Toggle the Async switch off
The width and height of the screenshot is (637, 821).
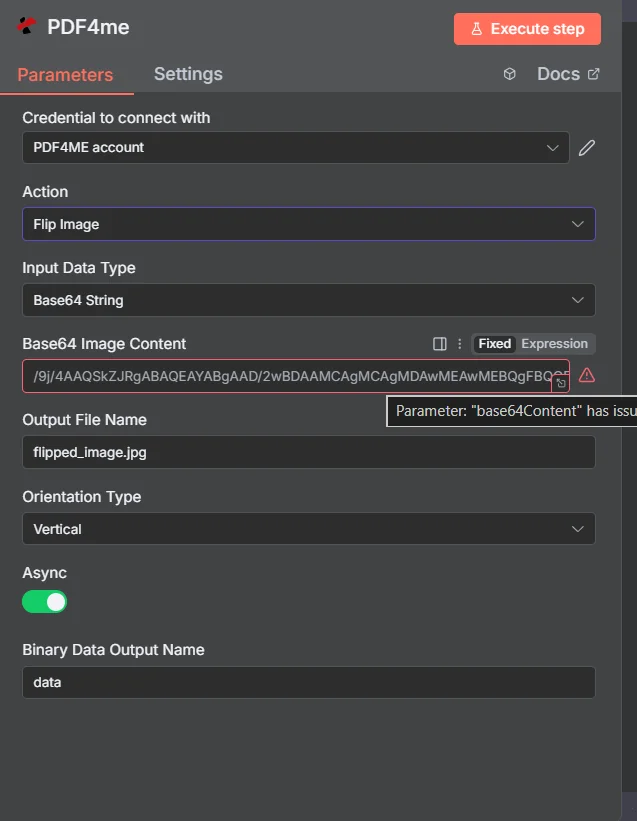coord(44,602)
